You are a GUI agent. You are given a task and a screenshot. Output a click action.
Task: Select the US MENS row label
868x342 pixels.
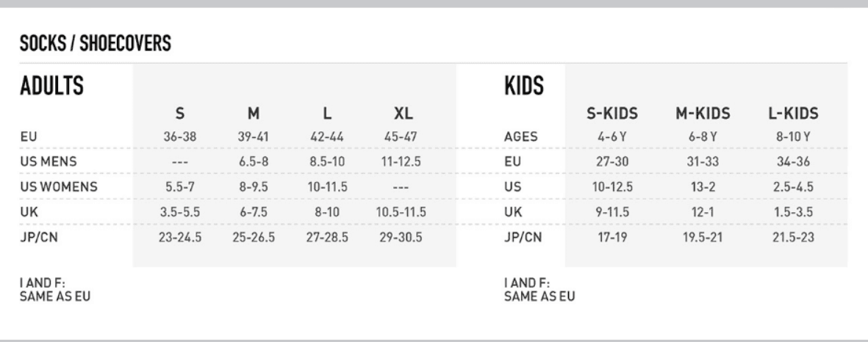click(x=49, y=162)
